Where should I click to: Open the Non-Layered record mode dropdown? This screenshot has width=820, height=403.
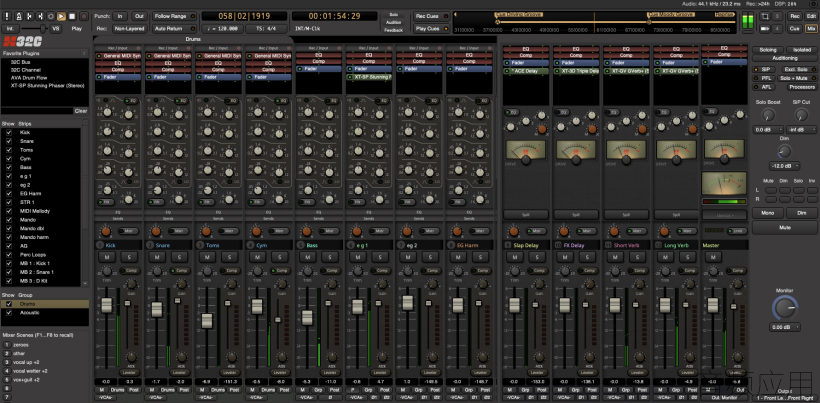pyautogui.click(x=129, y=29)
